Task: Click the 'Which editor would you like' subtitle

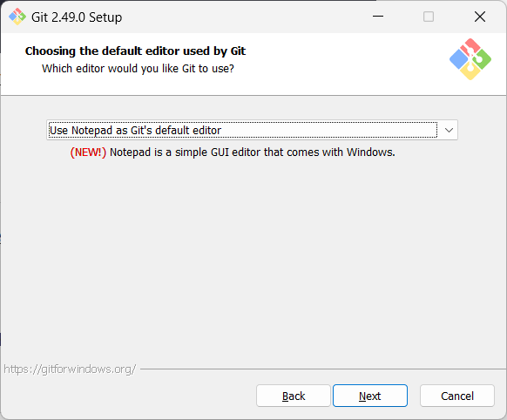Action: click(x=138, y=69)
